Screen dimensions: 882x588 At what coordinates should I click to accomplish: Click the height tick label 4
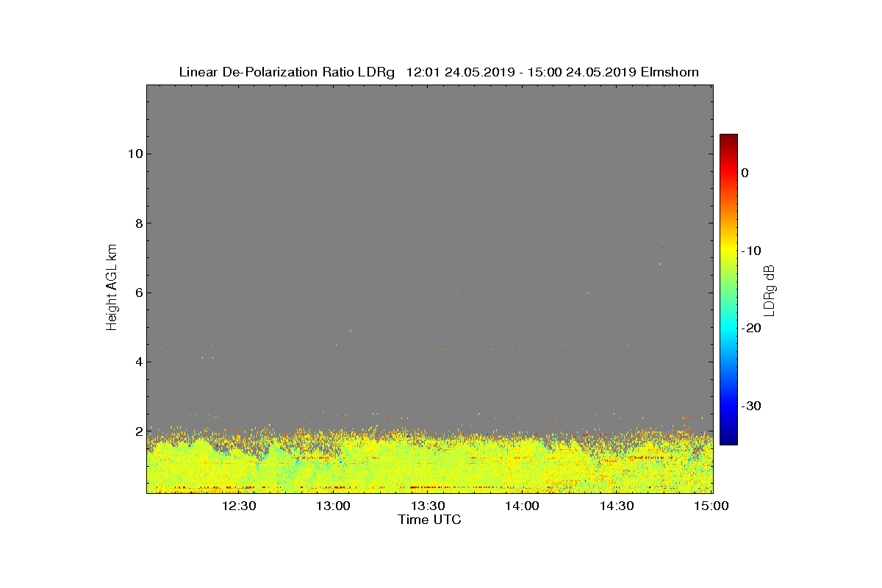coord(137,362)
